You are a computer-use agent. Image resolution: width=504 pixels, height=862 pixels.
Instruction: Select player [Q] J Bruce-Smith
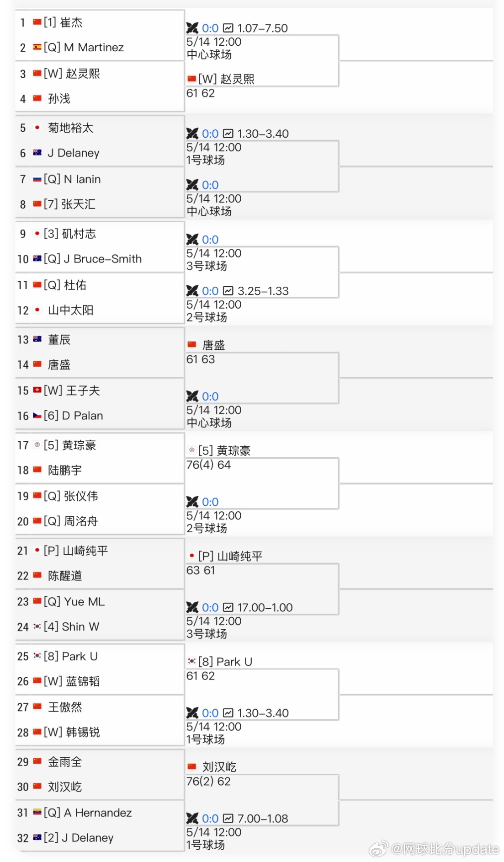click(93, 259)
